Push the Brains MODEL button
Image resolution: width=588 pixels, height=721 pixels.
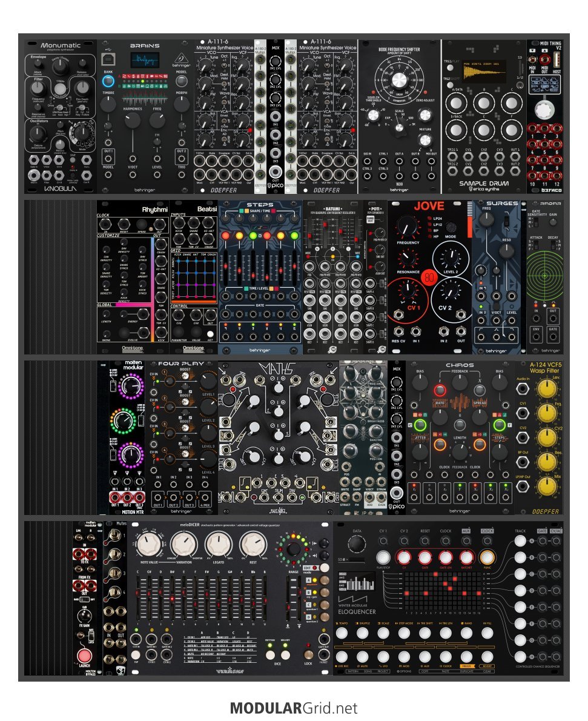(182, 81)
